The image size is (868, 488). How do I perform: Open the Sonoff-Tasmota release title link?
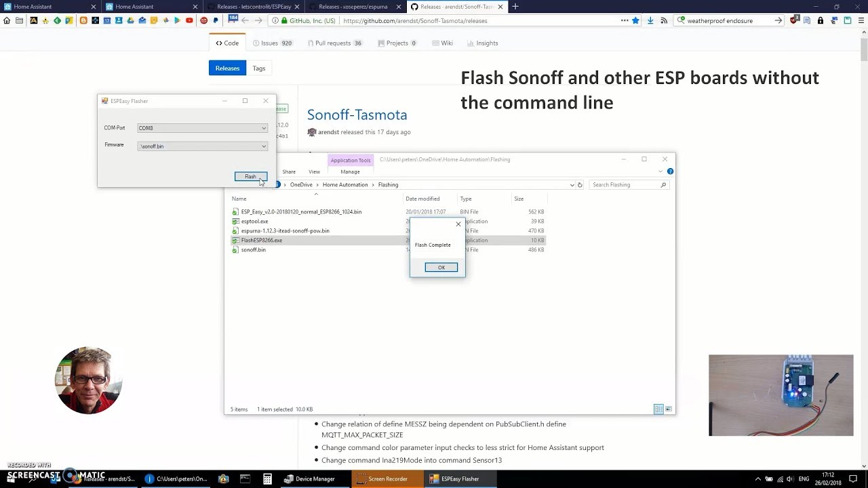click(x=357, y=115)
